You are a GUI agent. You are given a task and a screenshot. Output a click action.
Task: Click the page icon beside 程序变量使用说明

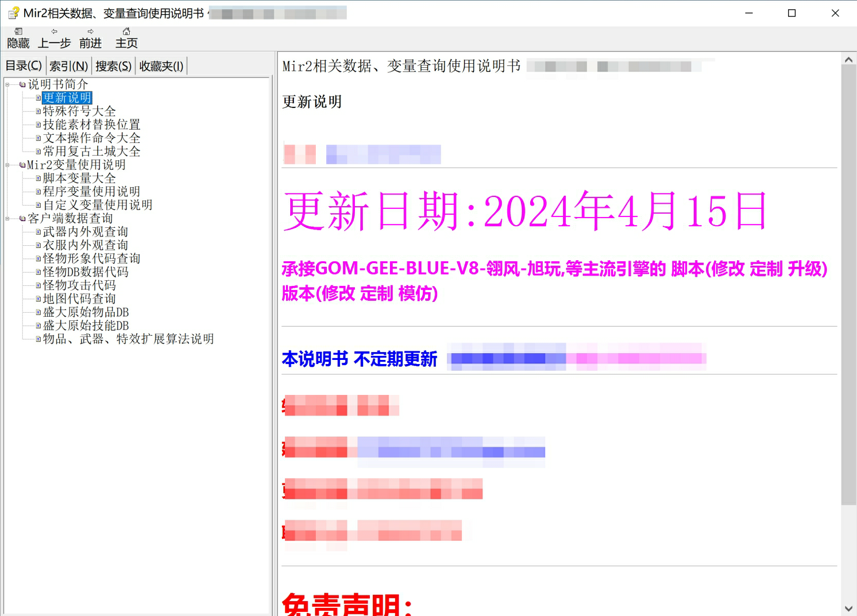click(x=38, y=192)
